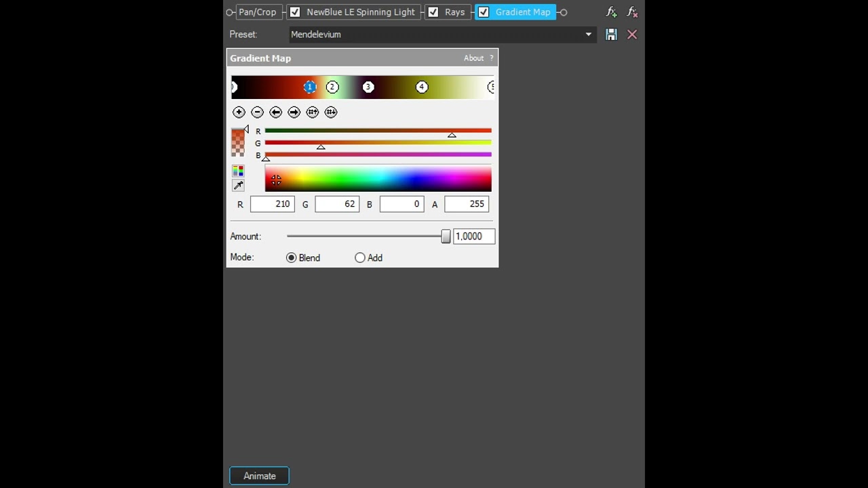Screen dimensions: 868x488
Task: Click the A value field showing 255
Action: 467,204
